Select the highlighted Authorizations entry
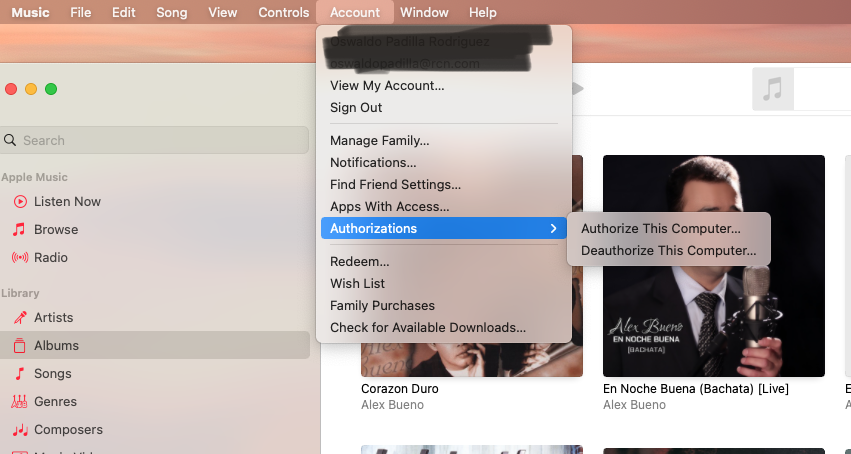851x454 pixels. click(x=443, y=228)
